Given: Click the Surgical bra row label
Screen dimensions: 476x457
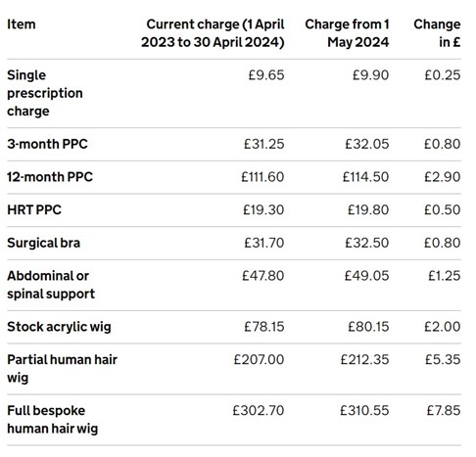Looking at the screenshot, I should coord(44,243).
